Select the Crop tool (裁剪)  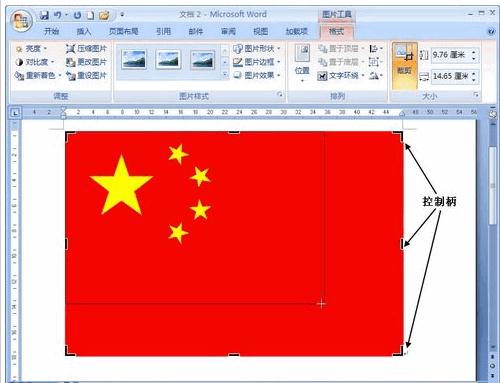click(x=405, y=65)
